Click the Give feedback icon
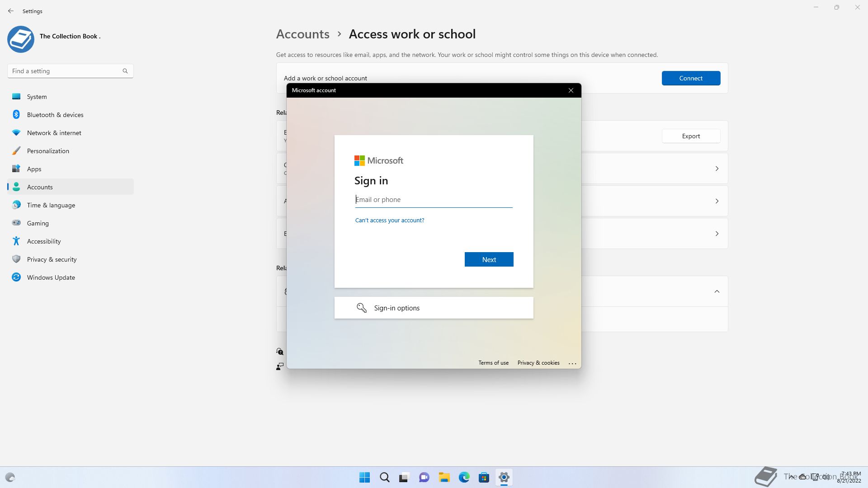868x488 pixels. 280,366
